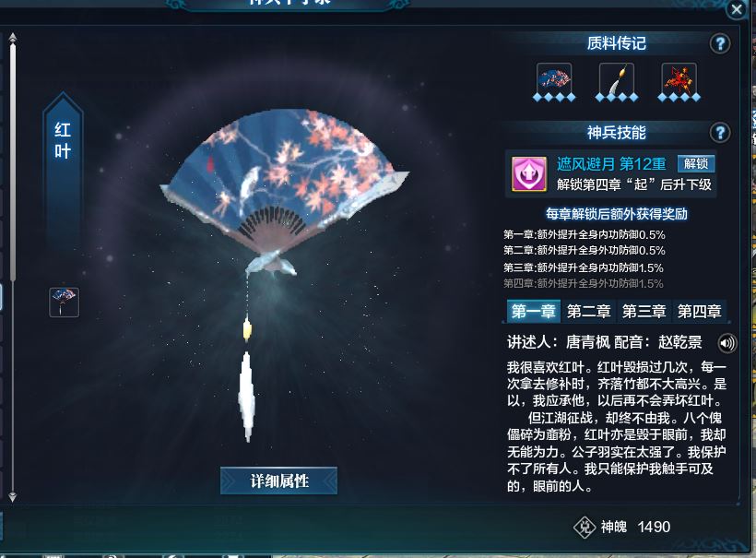Switch to the 第三章 tab
The image size is (756, 558).
click(644, 311)
